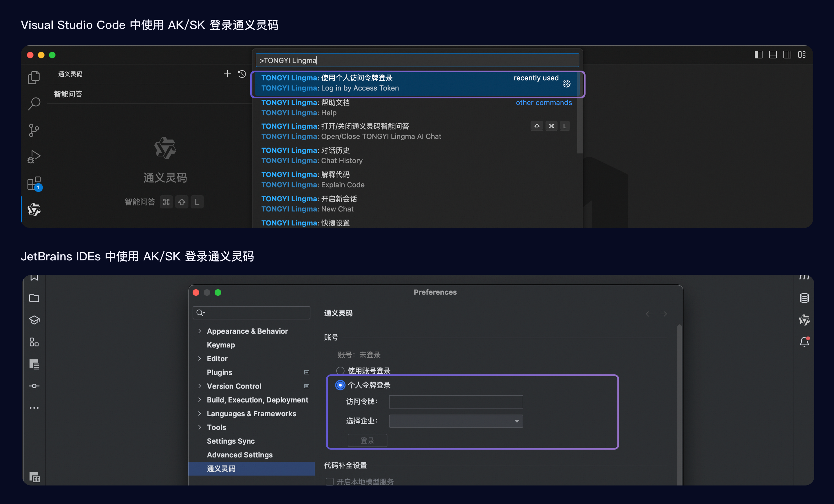Open Plugins in Preferences tree
This screenshot has width=834, height=504.
[219, 372]
